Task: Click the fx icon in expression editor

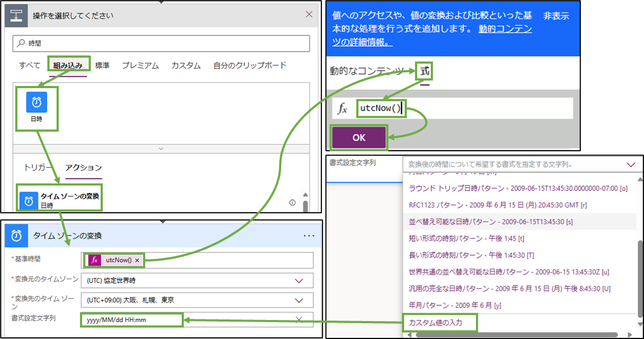Action: [x=342, y=108]
